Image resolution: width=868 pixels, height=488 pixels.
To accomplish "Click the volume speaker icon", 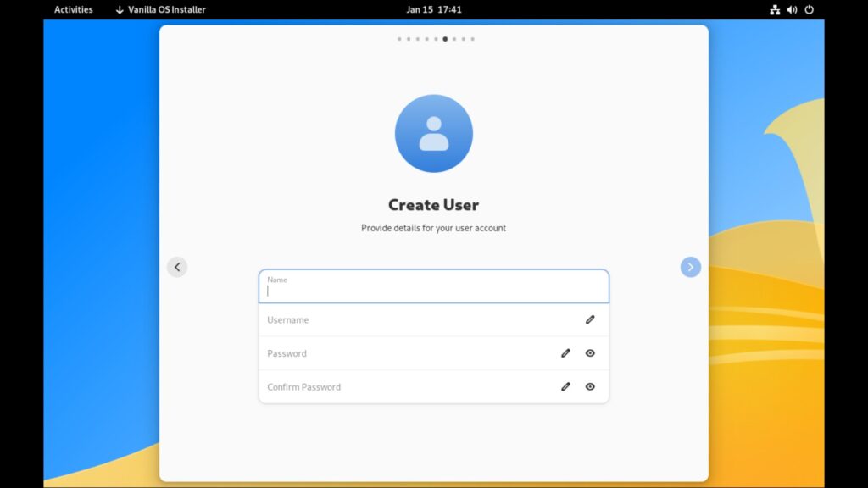I will (793, 9).
